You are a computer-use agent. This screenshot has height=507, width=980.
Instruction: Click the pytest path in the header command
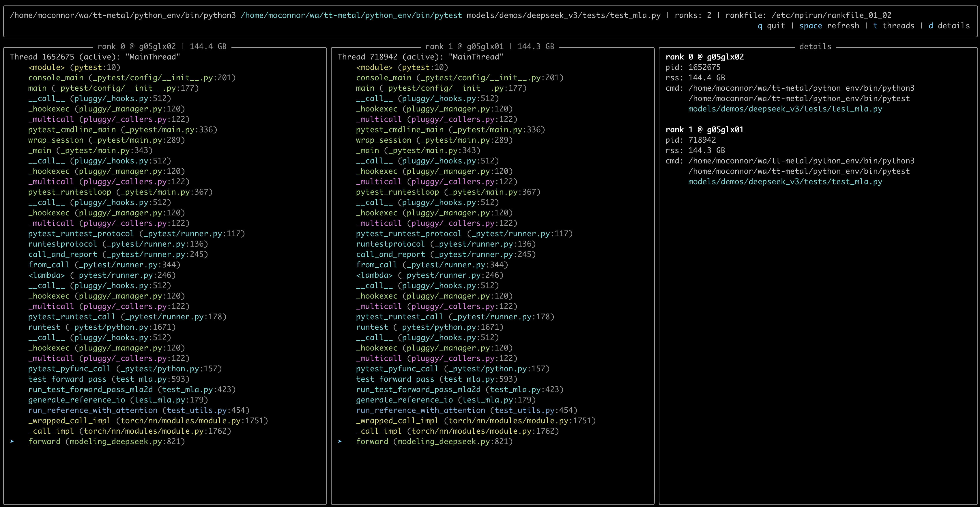coord(351,15)
